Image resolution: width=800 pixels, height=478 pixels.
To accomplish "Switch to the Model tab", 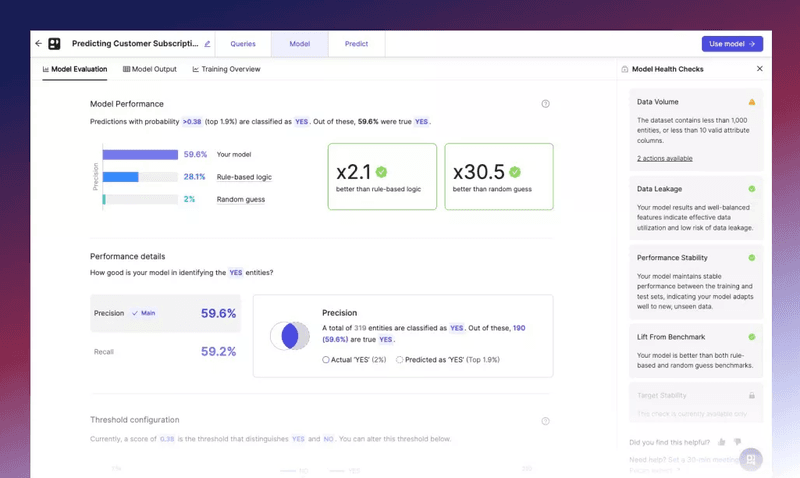I will [299, 44].
